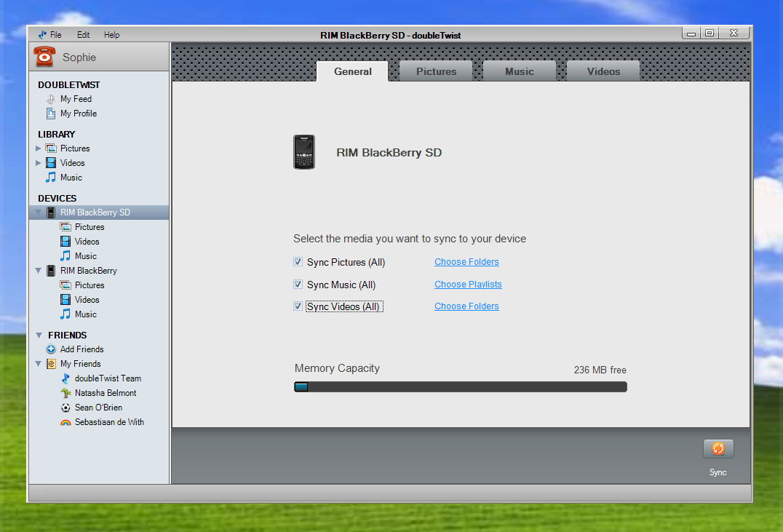Image resolution: width=783 pixels, height=532 pixels.
Task: Click the Choose Playlists link
Action: [468, 285]
